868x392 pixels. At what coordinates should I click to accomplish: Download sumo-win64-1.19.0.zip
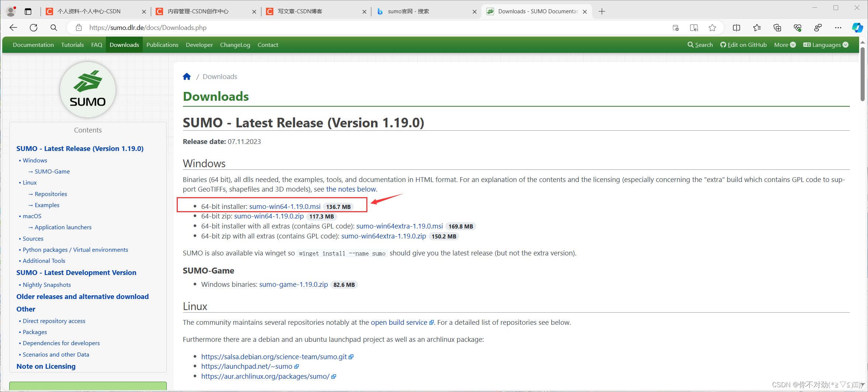click(269, 216)
